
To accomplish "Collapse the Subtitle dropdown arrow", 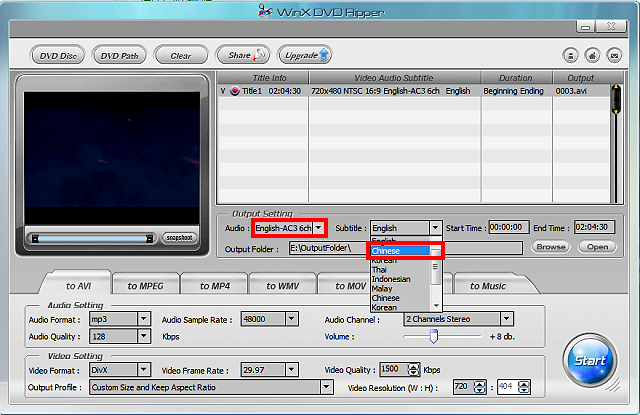I will pyautogui.click(x=436, y=228).
